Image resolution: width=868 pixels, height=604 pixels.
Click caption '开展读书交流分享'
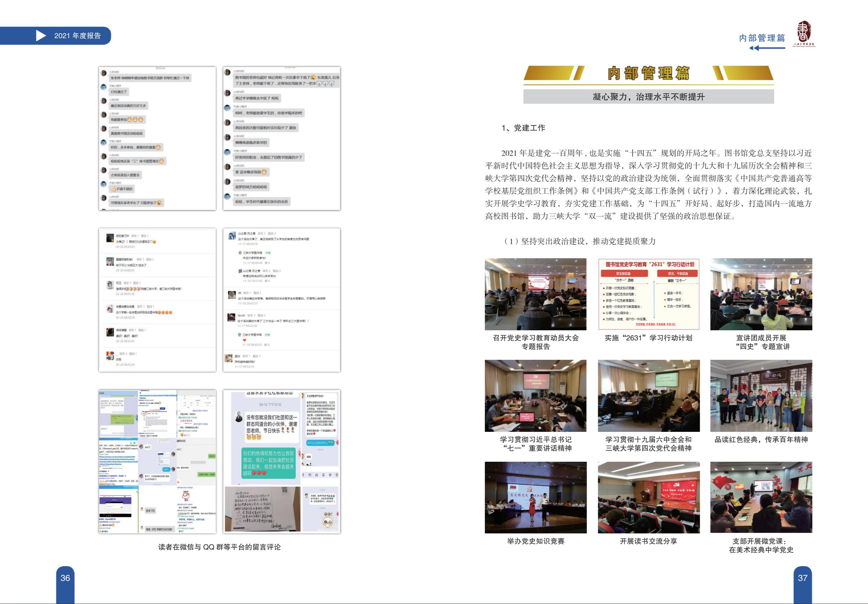click(x=648, y=541)
